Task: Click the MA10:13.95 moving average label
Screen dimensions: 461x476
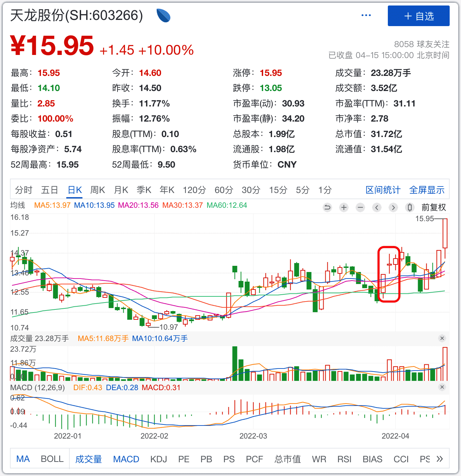Action: tap(94, 205)
